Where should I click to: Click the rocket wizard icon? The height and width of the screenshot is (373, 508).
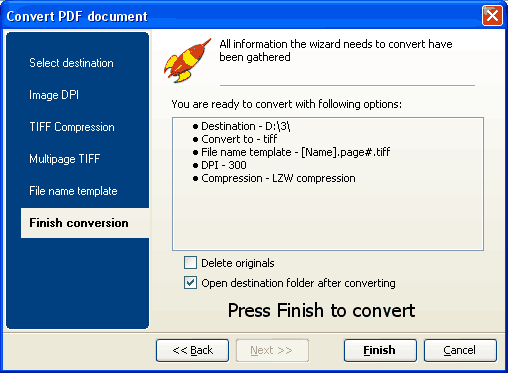pos(187,60)
